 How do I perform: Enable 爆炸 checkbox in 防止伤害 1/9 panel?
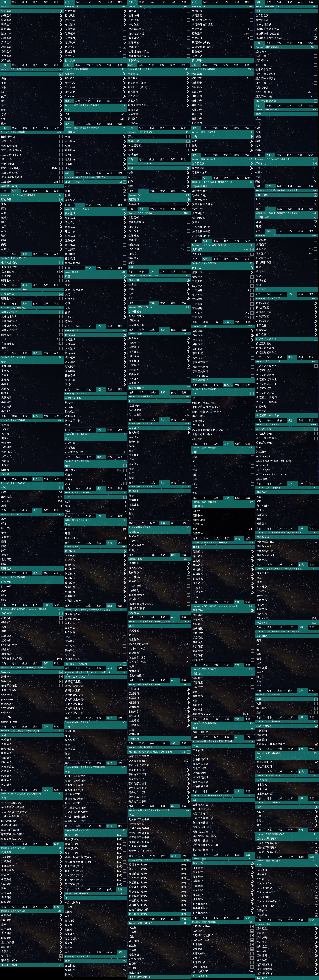point(315,114)
